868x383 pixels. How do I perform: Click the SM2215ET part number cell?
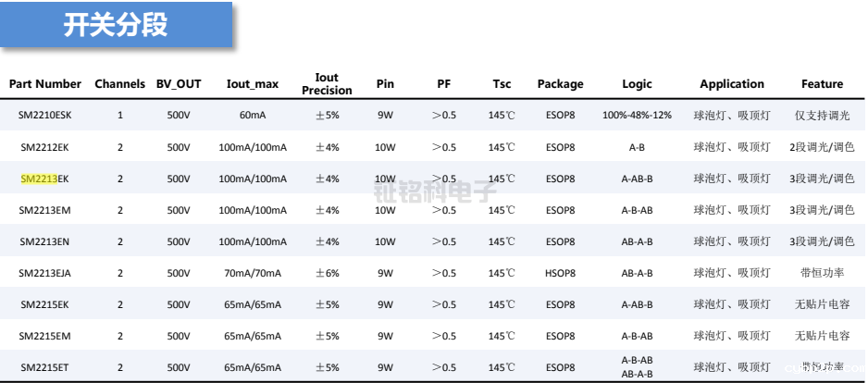[44, 367]
